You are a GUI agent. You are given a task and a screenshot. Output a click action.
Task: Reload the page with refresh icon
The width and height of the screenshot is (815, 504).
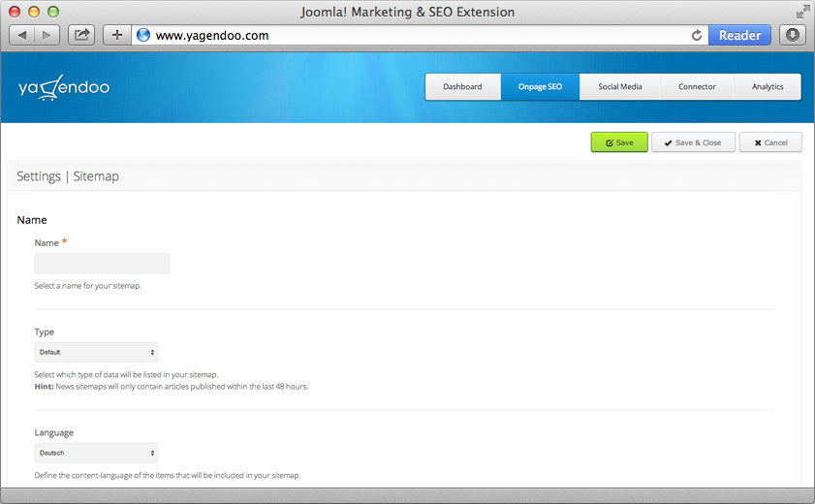(x=697, y=35)
